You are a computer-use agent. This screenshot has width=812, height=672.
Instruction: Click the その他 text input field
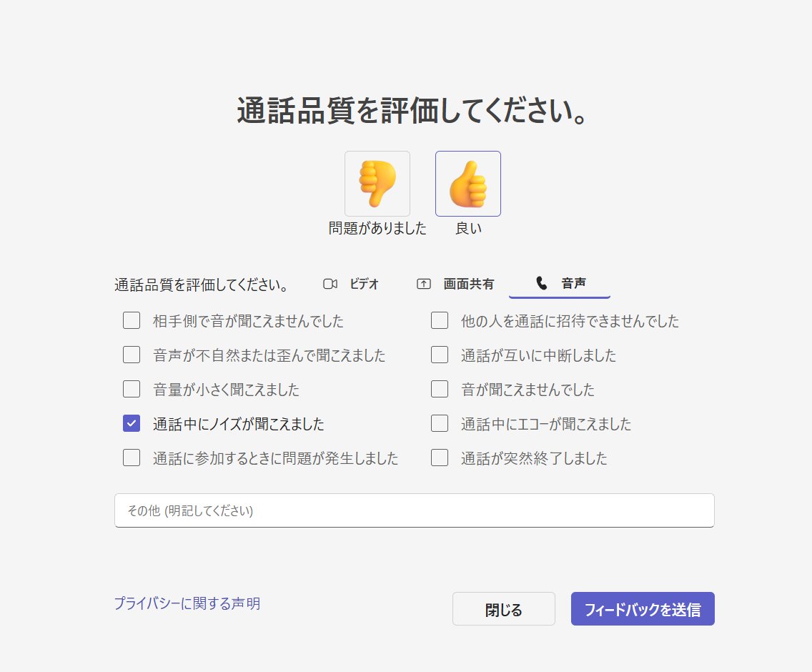[415, 510]
